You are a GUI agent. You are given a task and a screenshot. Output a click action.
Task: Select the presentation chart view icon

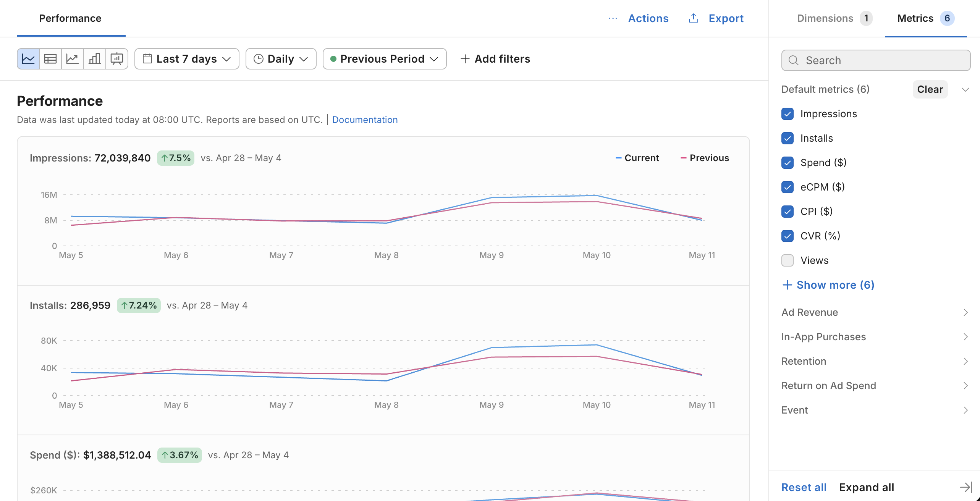tap(117, 59)
